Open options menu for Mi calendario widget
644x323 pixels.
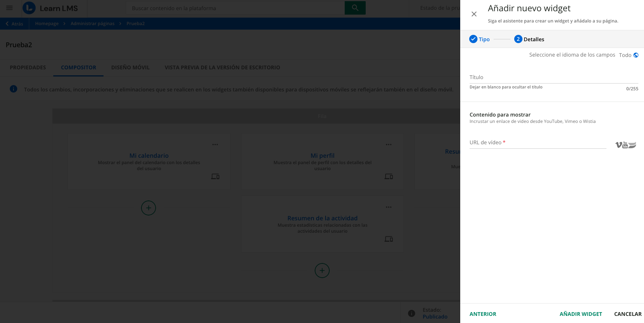[215, 145]
